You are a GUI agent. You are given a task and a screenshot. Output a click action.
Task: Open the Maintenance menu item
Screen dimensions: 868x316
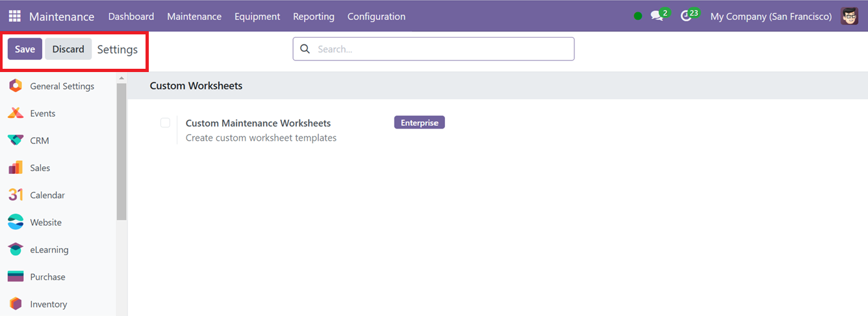click(x=194, y=16)
